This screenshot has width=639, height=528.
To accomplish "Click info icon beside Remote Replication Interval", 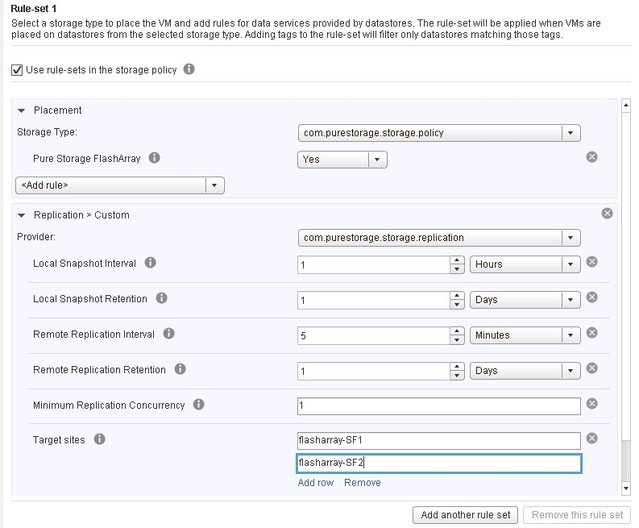I will click(x=169, y=334).
